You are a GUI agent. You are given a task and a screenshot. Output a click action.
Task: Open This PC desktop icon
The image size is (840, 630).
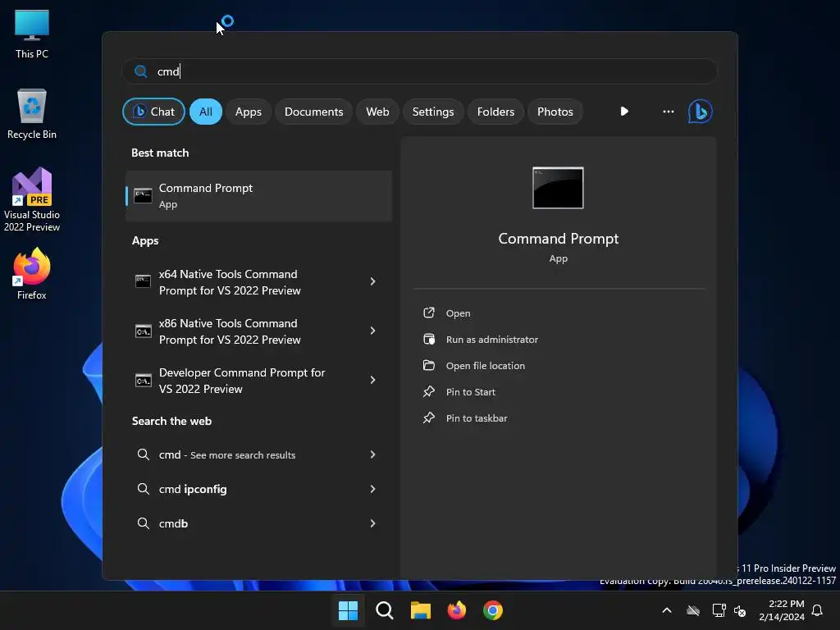(x=32, y=34)
